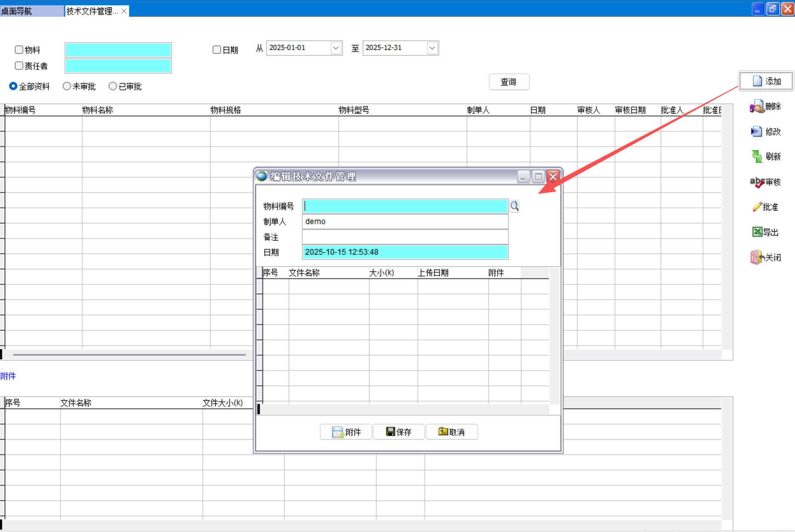The width and height of the screenshot is (795, 532).
Task: Open the start date 2025-01-01 dropdown
Action: pos(336,48)
